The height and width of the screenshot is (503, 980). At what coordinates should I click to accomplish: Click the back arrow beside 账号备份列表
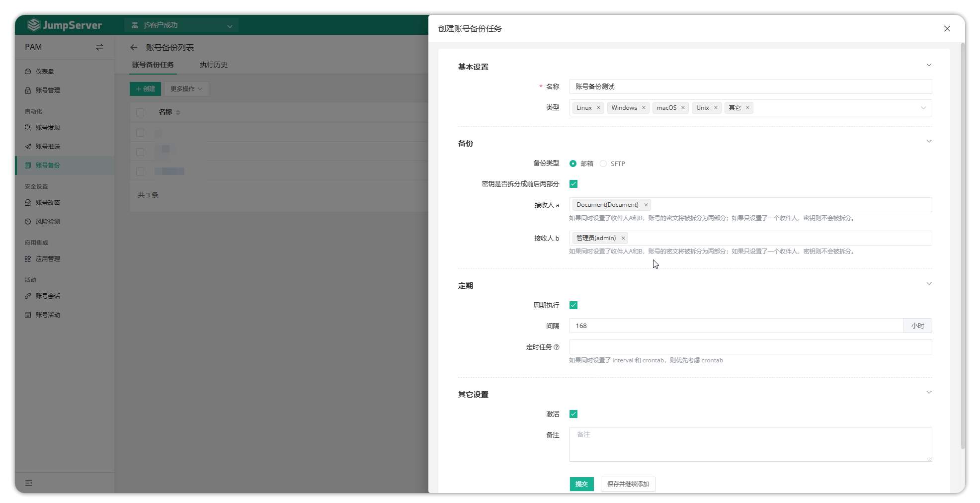(134, 48)
